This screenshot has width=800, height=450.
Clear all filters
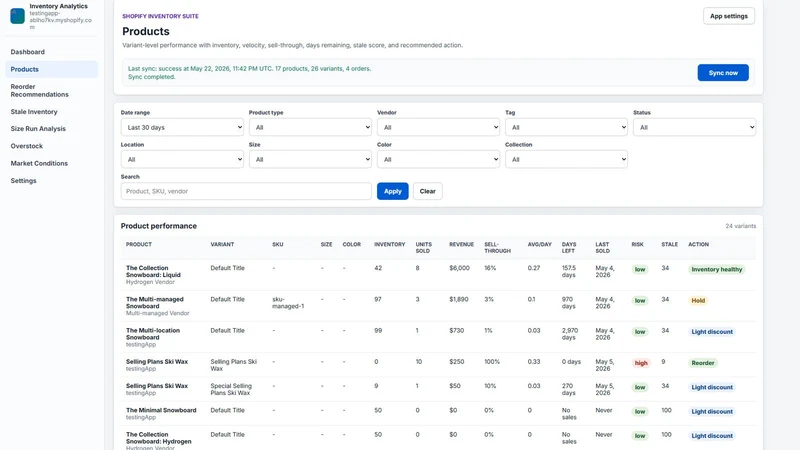(428, 191)
